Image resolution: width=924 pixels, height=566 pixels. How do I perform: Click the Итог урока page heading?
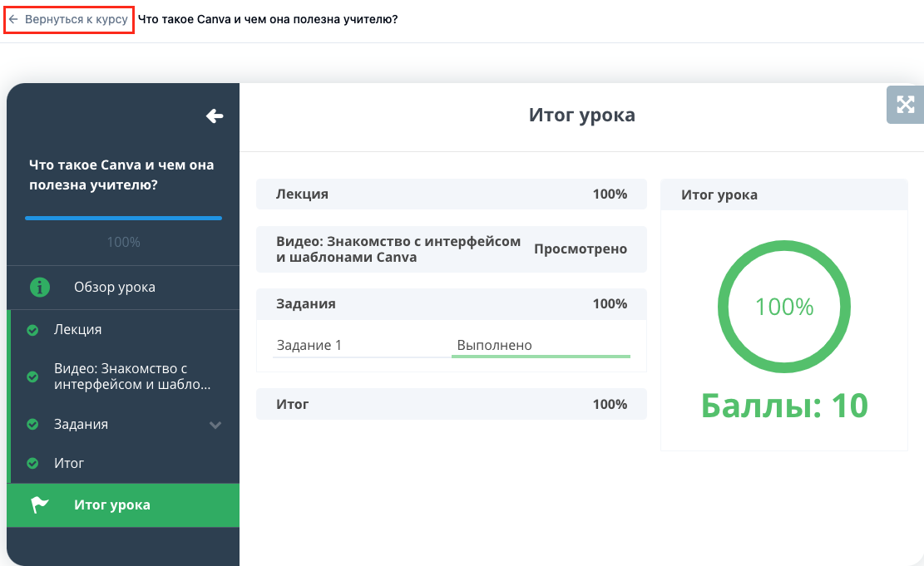[x=581, y=115]
